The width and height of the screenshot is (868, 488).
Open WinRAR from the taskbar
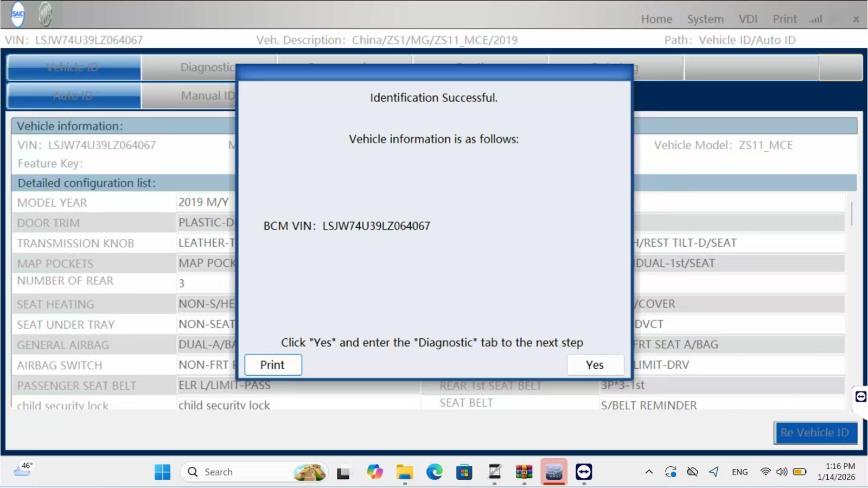(x=524, y=472)
